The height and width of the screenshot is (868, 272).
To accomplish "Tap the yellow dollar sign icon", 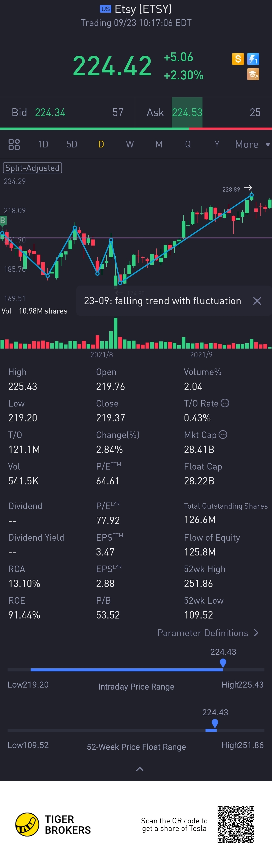I will [238, 59].
